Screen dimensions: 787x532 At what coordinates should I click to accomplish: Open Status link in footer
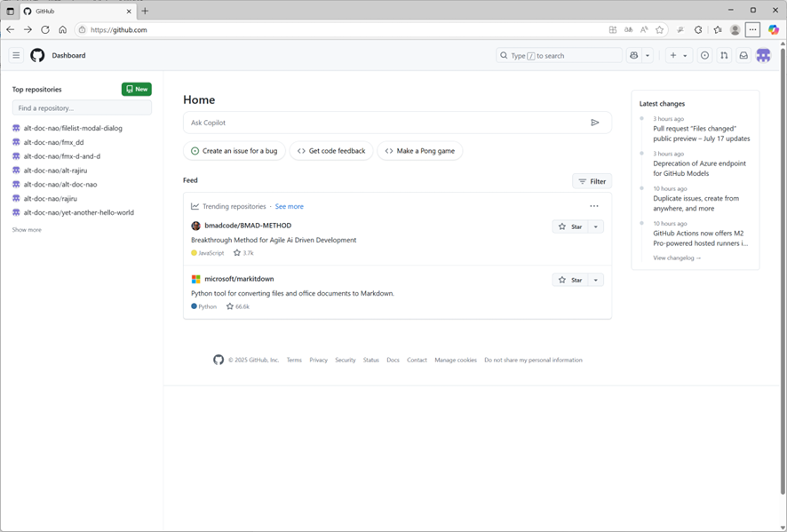pos(371,360)
